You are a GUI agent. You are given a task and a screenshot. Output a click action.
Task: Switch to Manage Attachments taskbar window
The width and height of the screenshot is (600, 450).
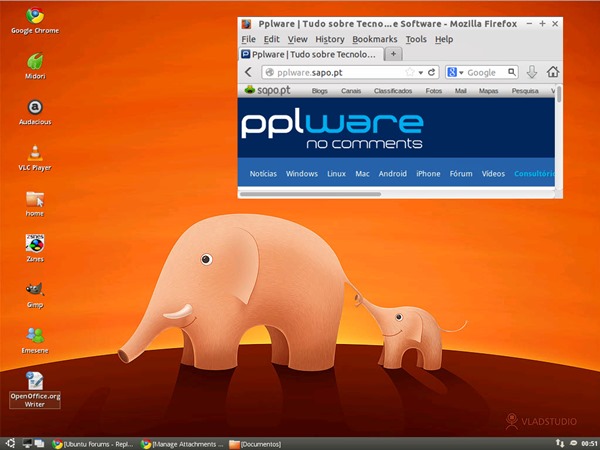point(181,444)
